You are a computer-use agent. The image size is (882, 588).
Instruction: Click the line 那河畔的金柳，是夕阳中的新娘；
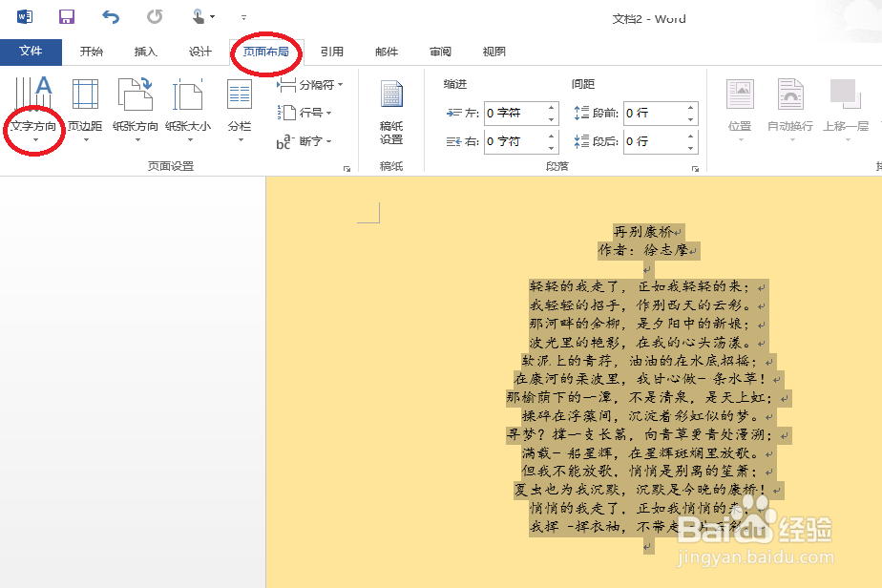coord(640,325)
